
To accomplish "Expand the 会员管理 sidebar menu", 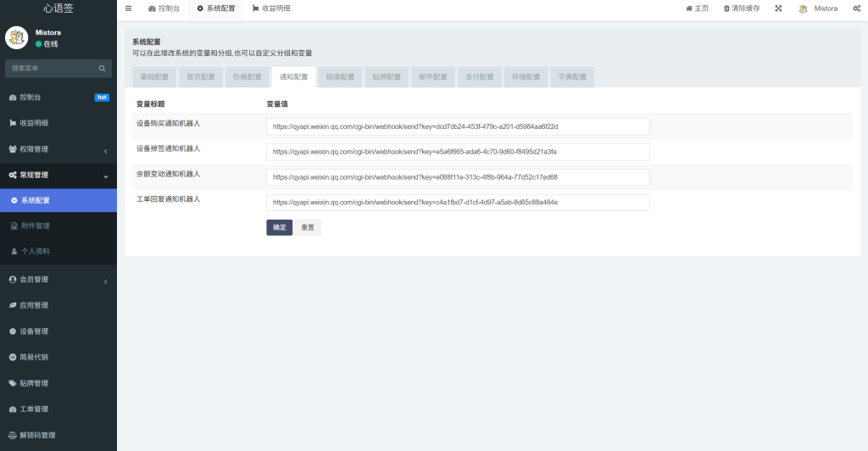I will pyautogui.click(x=58, y=280).
